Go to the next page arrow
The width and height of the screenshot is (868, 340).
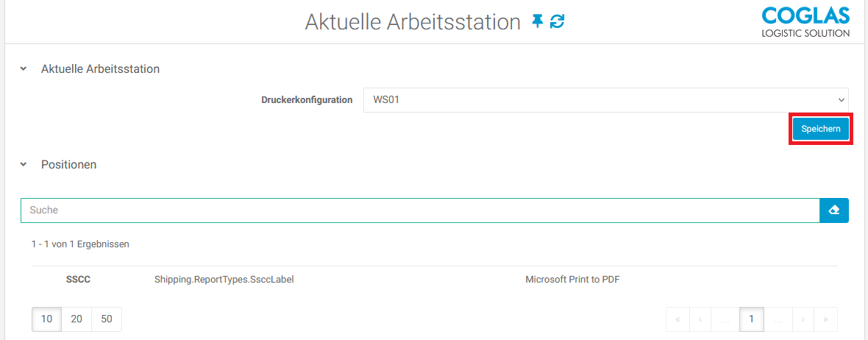pos(803,319)
